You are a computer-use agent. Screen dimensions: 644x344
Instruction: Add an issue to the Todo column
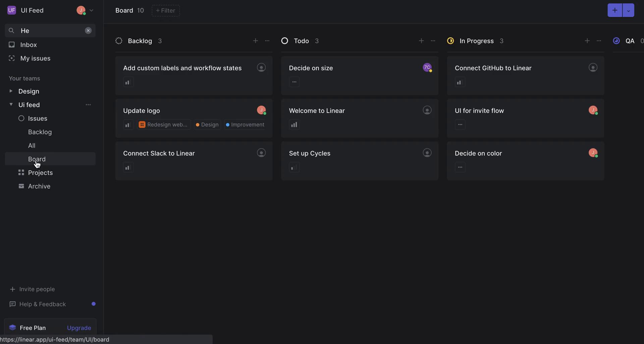coord(421,41)
